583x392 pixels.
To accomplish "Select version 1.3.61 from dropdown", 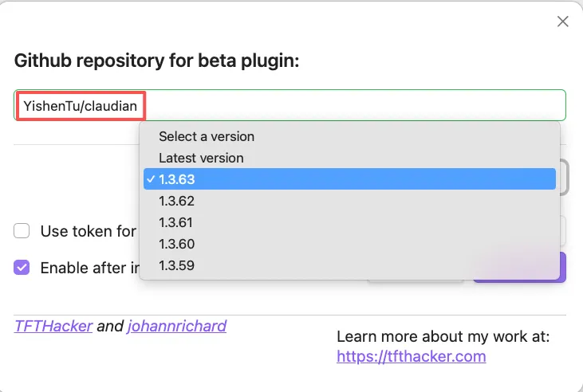I will coord(176,222).
